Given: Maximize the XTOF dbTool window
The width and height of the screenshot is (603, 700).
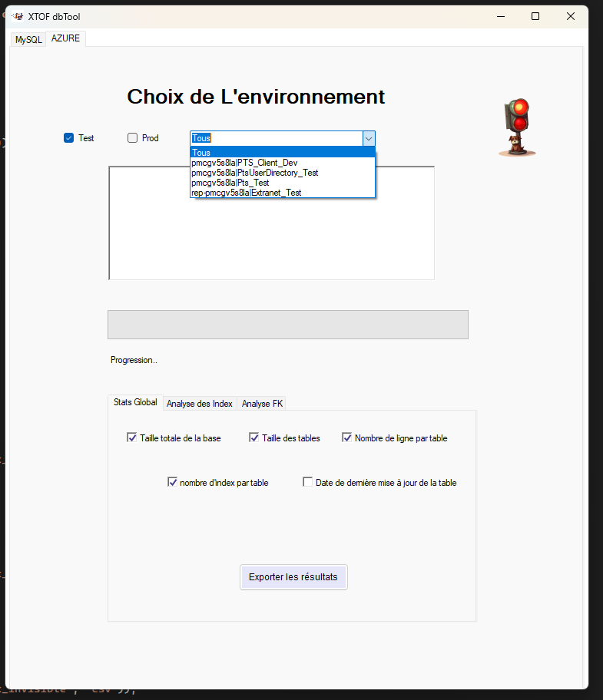Looking at the screenshot, I should [x=535, y=17].
